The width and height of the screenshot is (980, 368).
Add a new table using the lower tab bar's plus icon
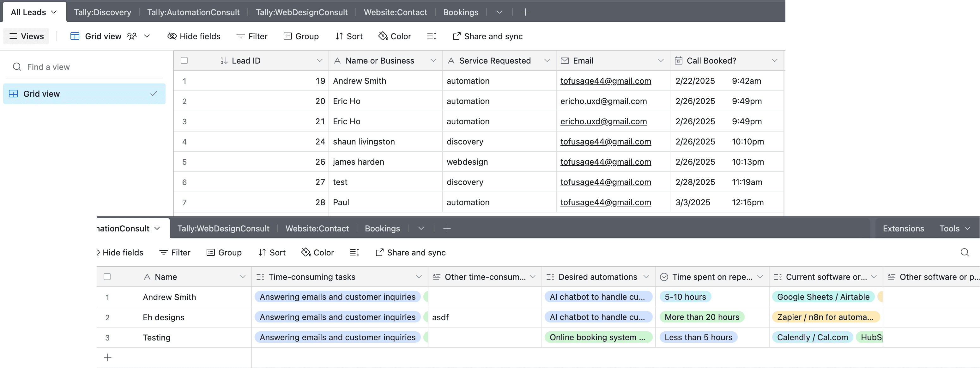pyautogui.click(x=447, y=228)
